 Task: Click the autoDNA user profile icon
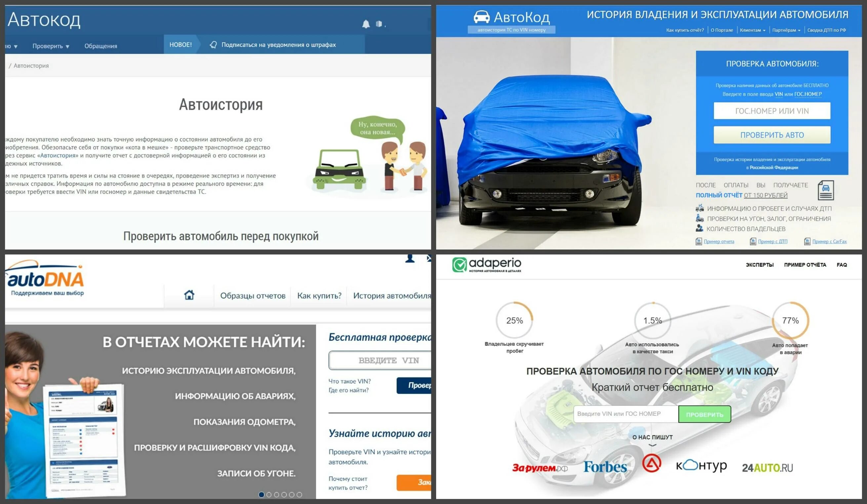point(410,258)
